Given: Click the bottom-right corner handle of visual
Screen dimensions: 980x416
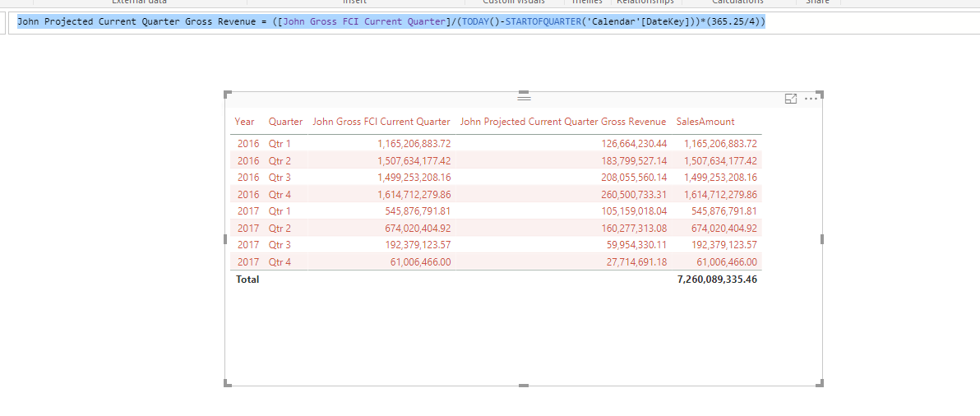Looking at the screenshot, I should (821, 383).
